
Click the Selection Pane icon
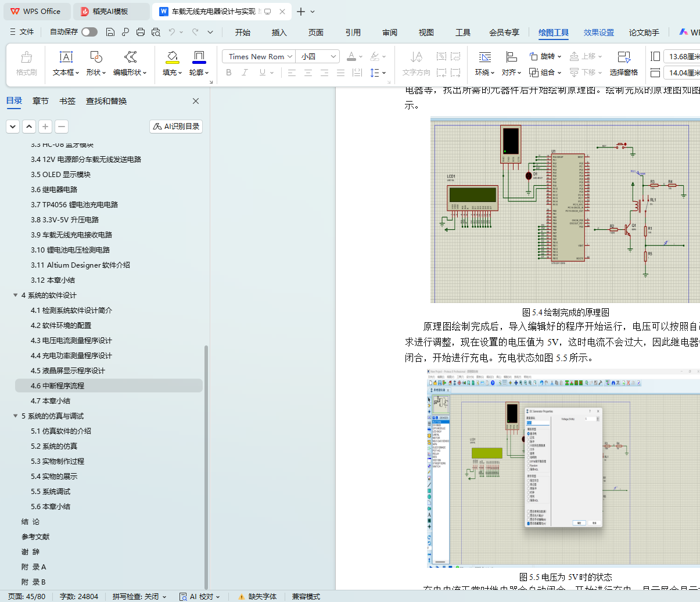coord(623,57)
